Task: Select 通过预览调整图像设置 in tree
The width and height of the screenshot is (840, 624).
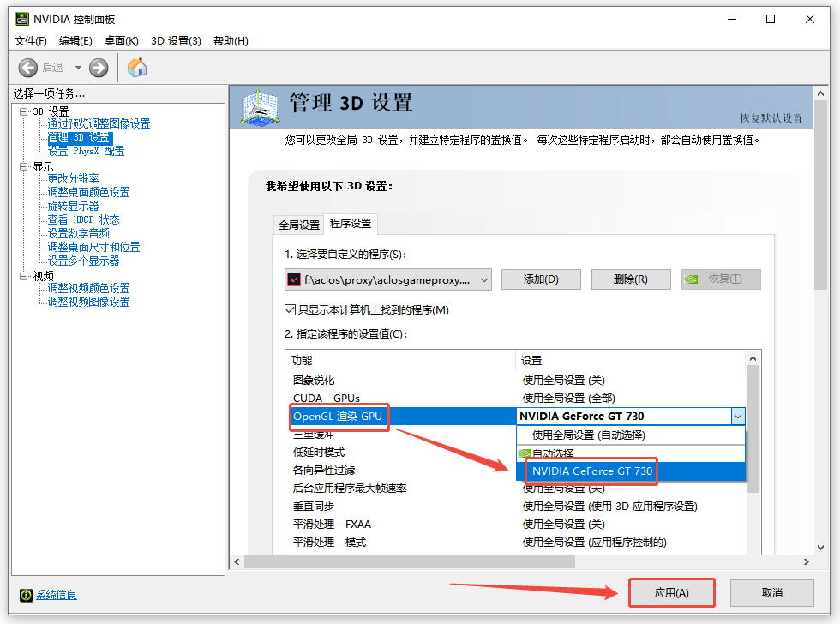Action: 99,123
